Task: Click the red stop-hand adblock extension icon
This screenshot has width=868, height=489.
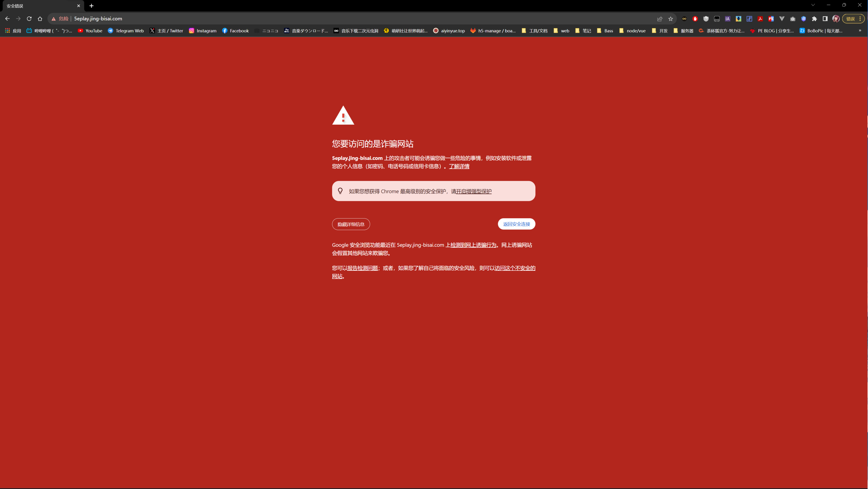Action: pos(695,19)
